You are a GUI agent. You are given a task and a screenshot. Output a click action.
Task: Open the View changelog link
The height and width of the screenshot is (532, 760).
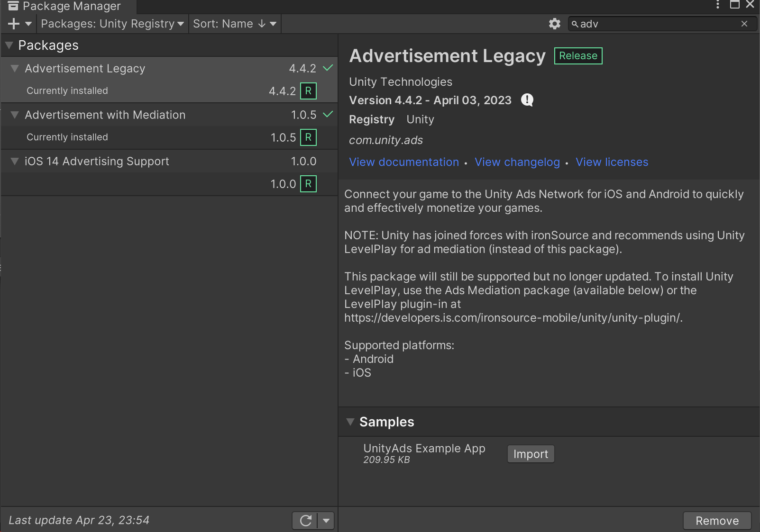(517, 162)
